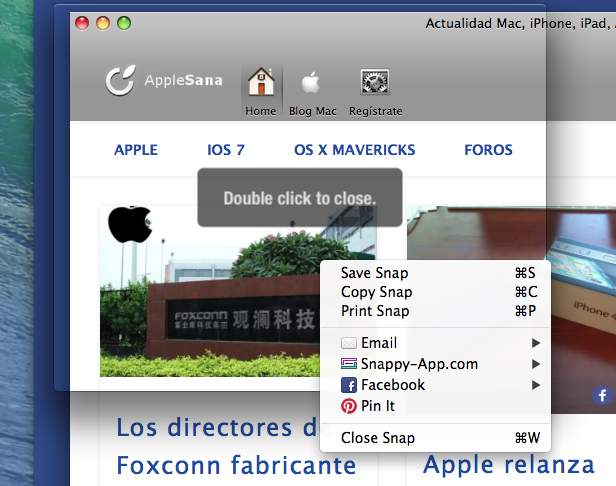Click the red close window button
This screenshot has height=486, width=616.
(82, 23)
